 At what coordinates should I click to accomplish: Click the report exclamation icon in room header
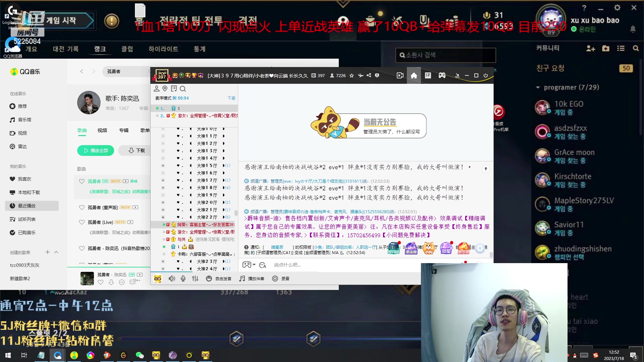(377, 75)
